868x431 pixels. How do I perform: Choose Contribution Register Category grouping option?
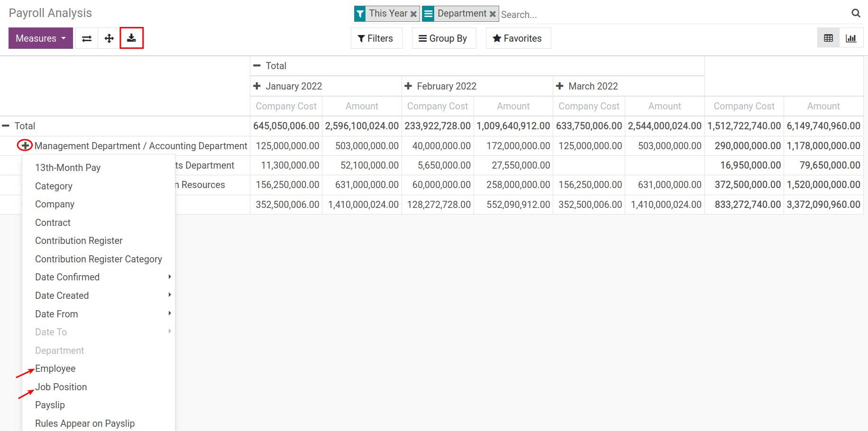coord(98,259)
